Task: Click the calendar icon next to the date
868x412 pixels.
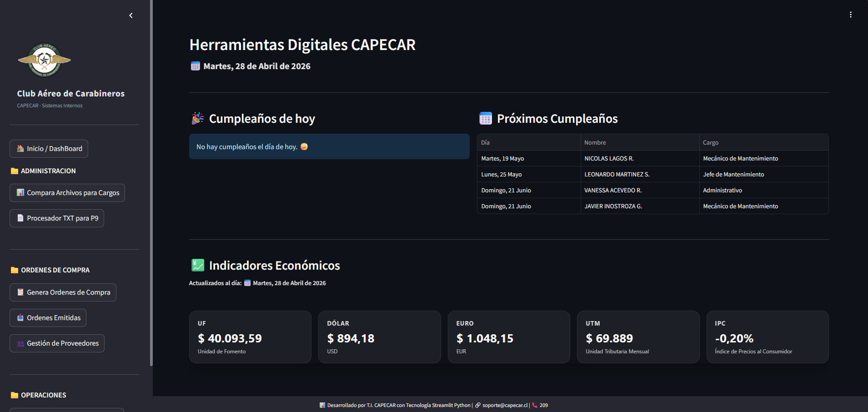Action: (195, 65)
